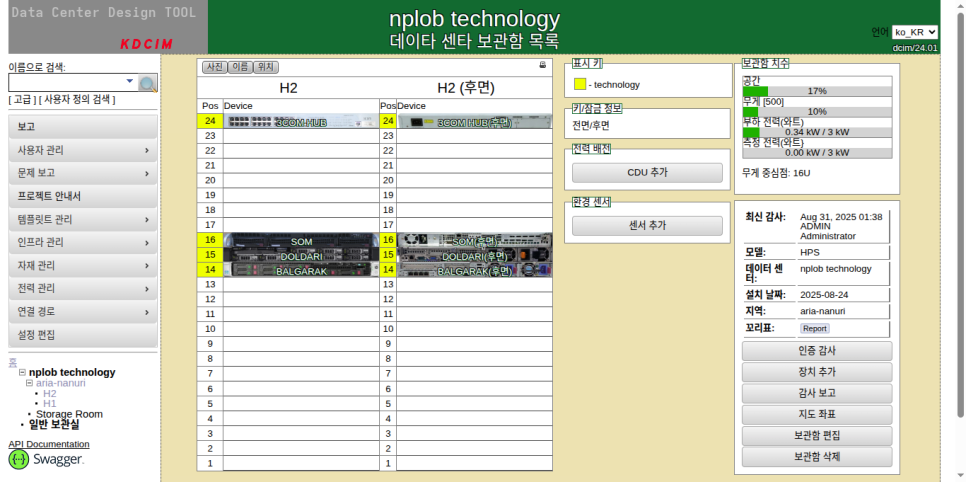Click the DOLDARI rear view device image
Image resolution: width=966 pixels, height=482 pixels.
pyautogui.click(x=475, y=256)
